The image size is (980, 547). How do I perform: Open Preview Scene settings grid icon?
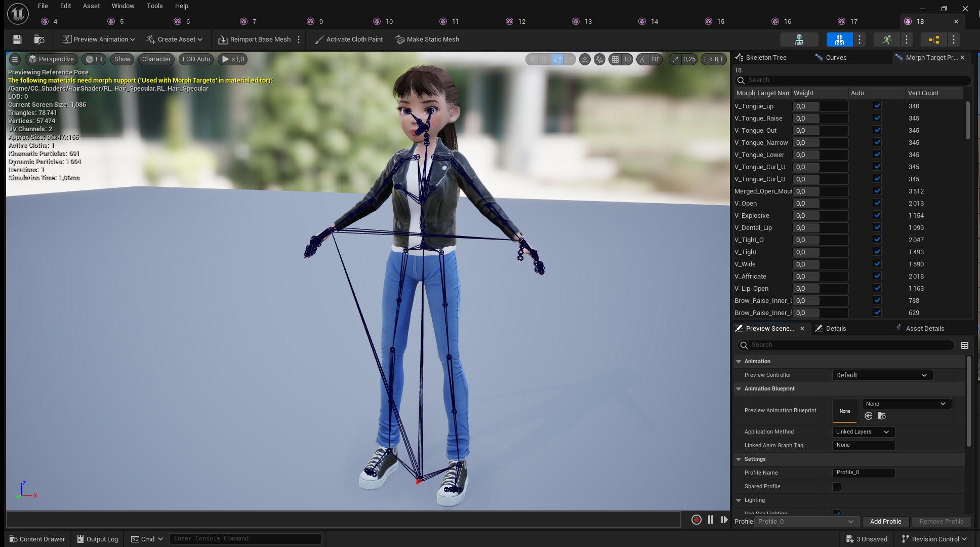(x=965, y=345)
